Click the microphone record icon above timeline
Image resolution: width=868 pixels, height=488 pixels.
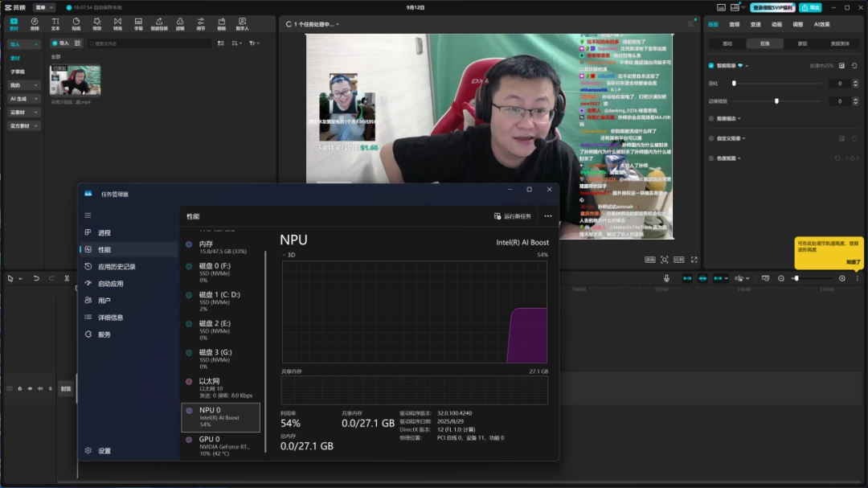coord(666,278)
